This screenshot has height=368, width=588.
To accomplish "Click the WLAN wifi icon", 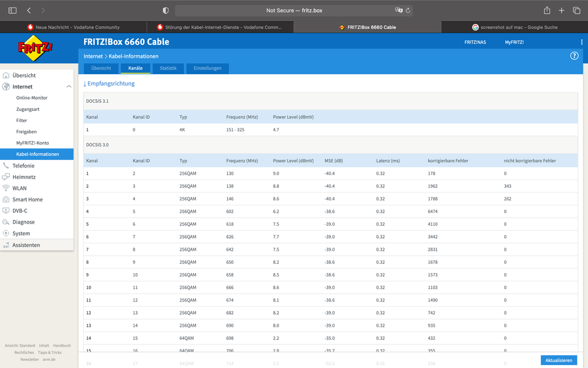I will pyautogui.click(x=6, y=188).
